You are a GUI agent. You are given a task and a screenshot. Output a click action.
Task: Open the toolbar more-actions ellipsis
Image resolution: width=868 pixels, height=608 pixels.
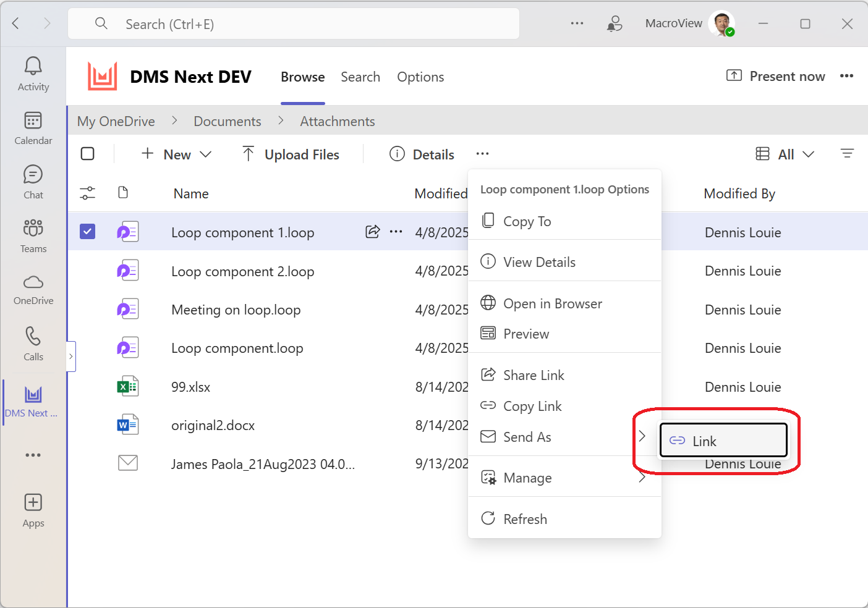(483, 154)
